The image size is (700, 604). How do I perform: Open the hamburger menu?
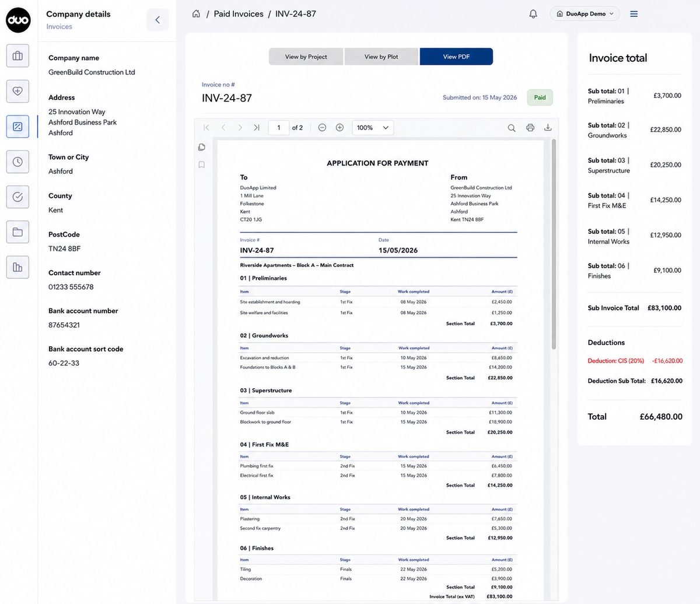pos(634,13)
